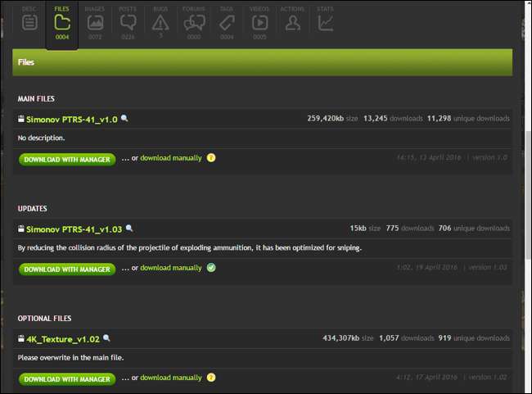Open the Simonov PTRS-41_v1.0 file link
The height and width of the screenshot is (394, 532).
pos(72,120)
